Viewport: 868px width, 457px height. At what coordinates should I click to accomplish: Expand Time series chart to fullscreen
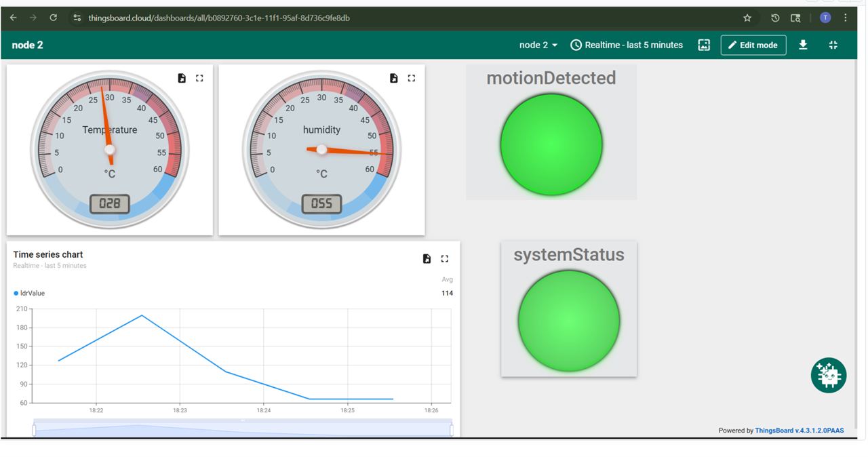(x=445, y=258)
